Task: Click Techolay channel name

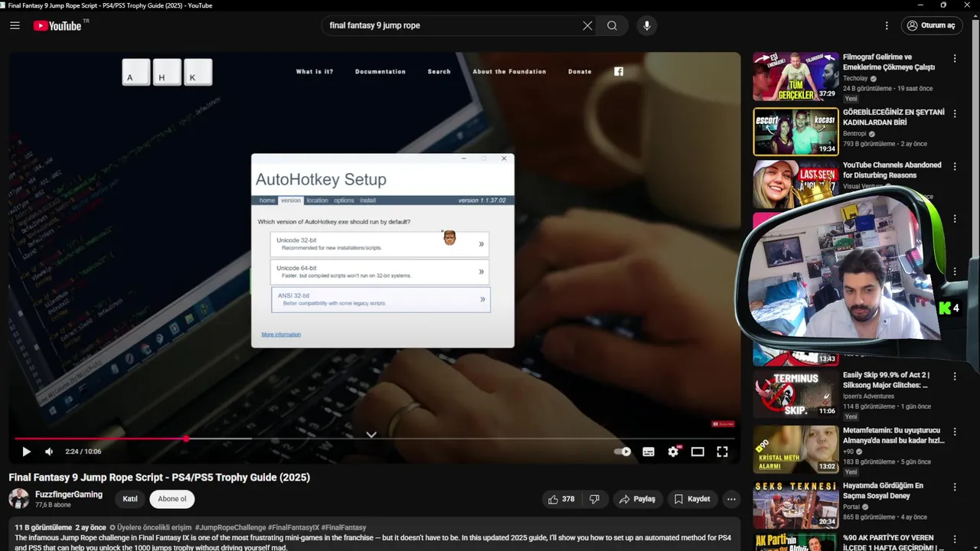Action: click(x=855, y=78)
